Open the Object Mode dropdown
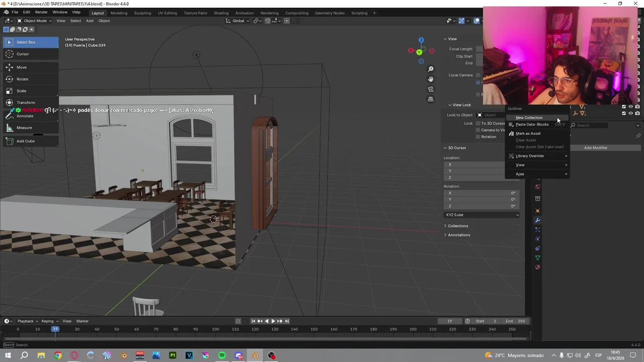Screen dimensions: 644x362 point(34,21)
